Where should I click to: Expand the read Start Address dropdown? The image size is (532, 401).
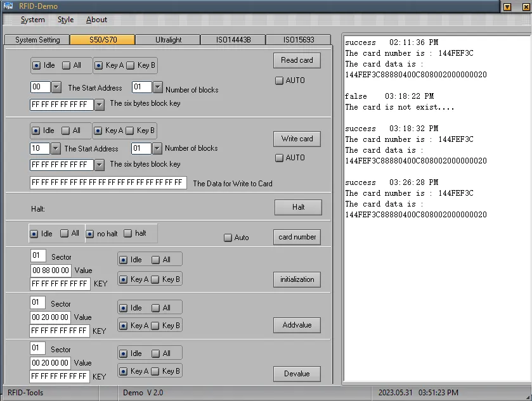coord(56,87)
